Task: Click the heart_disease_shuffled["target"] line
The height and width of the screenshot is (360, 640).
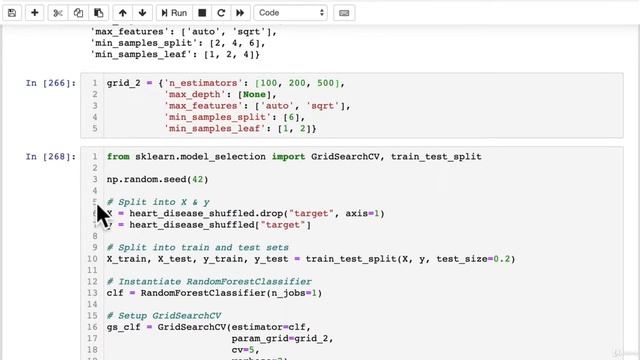Action: 209,225
